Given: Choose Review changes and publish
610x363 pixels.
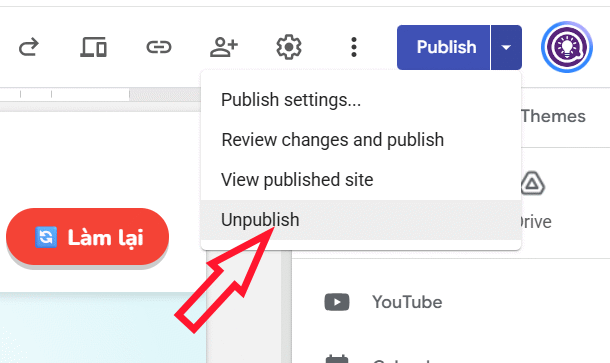Looking at the screenshot, I should pyautogui.click(x=361, y=140).
